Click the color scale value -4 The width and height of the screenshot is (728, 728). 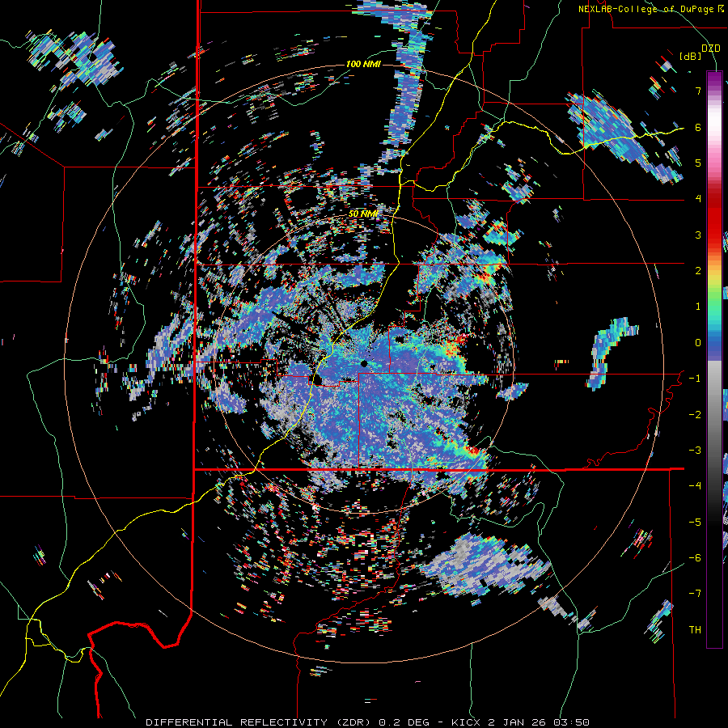[695, 485]
